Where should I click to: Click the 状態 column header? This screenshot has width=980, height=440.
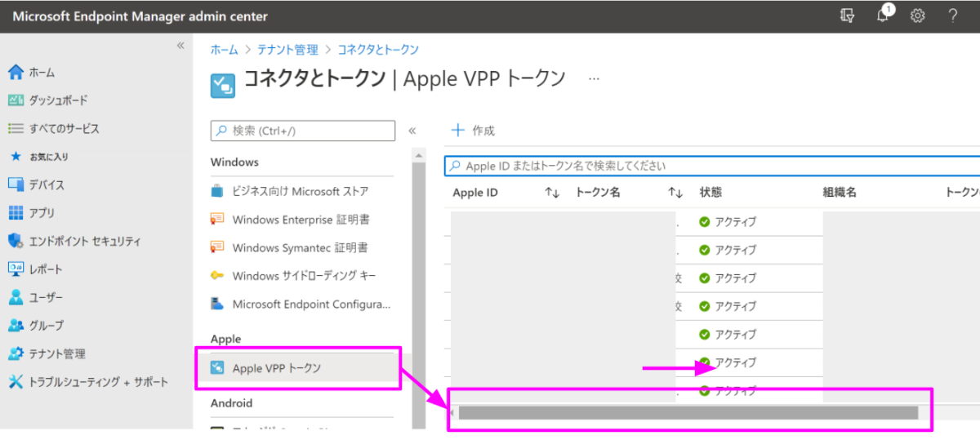710,193
